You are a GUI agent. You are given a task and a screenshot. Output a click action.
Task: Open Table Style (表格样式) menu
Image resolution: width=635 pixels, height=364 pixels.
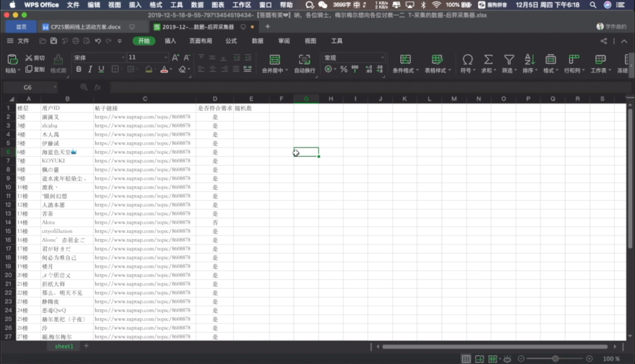pyautogui.click(x=437, y=64)
